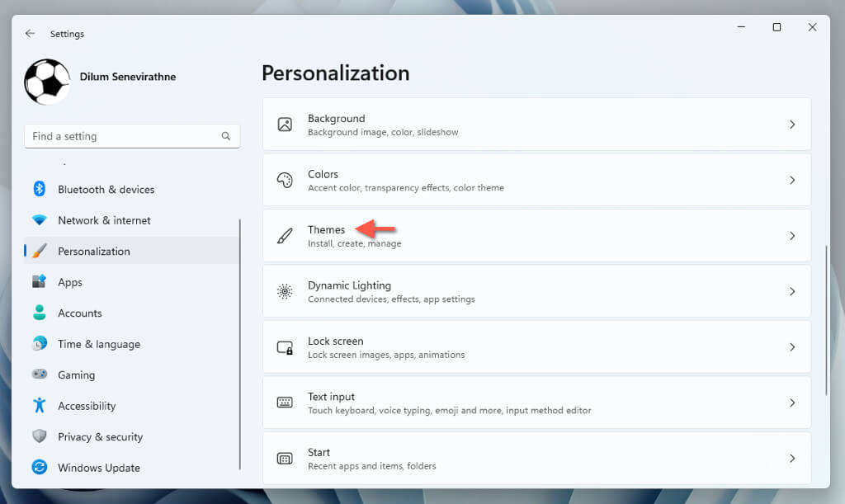Click the Gaming controller icon

point(40,374)
